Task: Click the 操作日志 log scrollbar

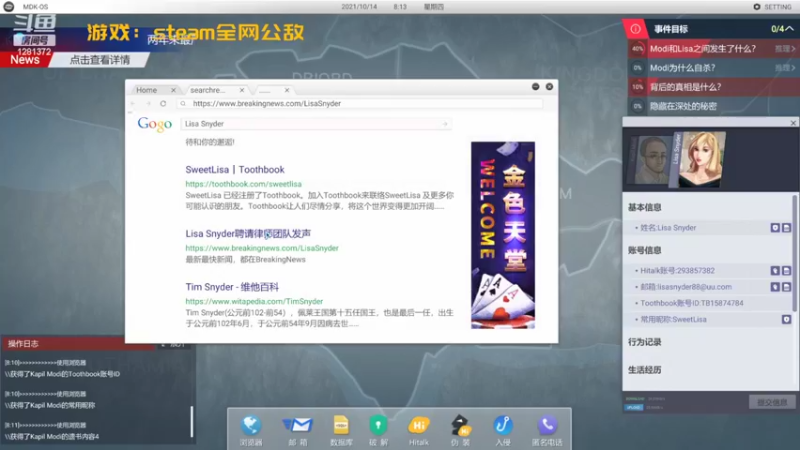Action: 192,421
